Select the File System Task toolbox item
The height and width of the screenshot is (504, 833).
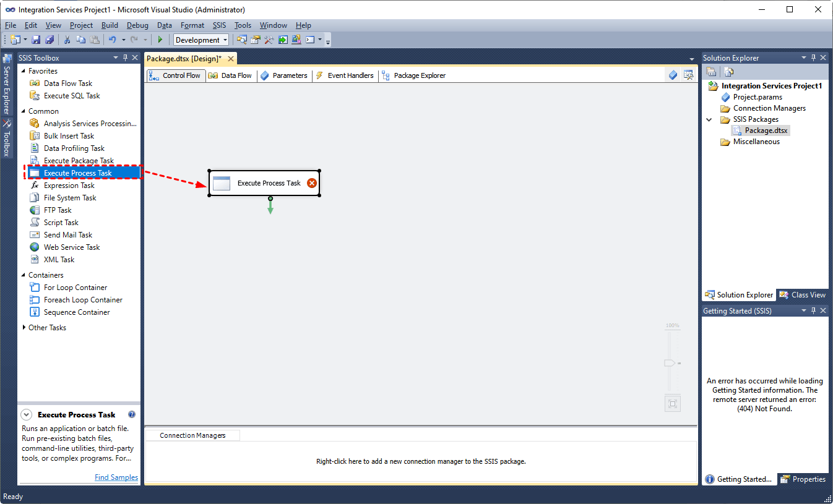point(70,198)
